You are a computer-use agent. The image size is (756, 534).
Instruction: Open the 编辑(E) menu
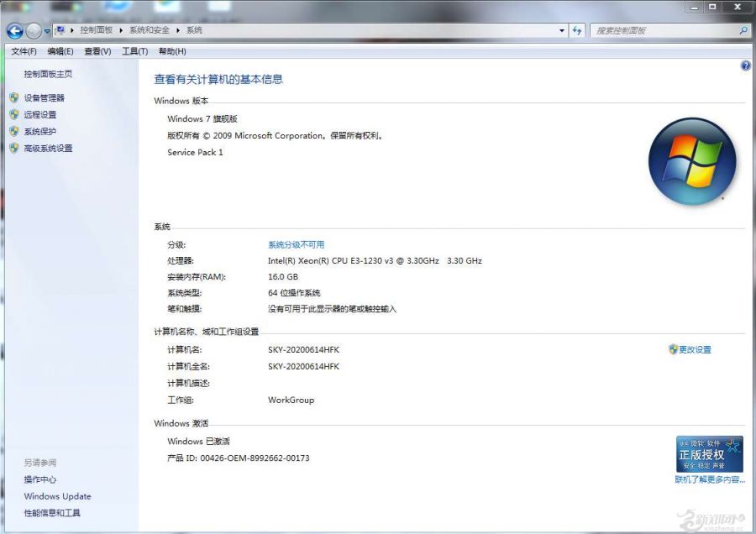coord(60,51)
